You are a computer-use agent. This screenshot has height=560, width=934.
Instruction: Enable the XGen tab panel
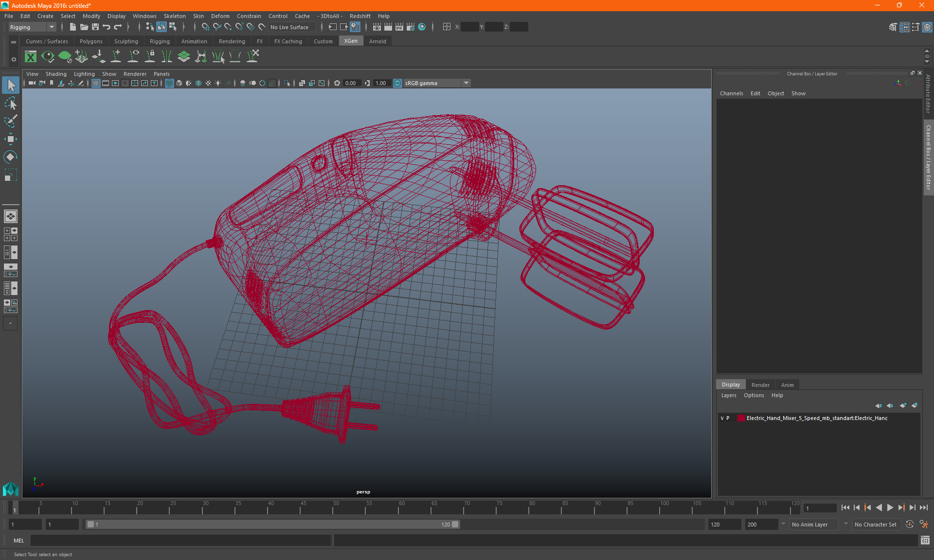[x=350, y=41]
